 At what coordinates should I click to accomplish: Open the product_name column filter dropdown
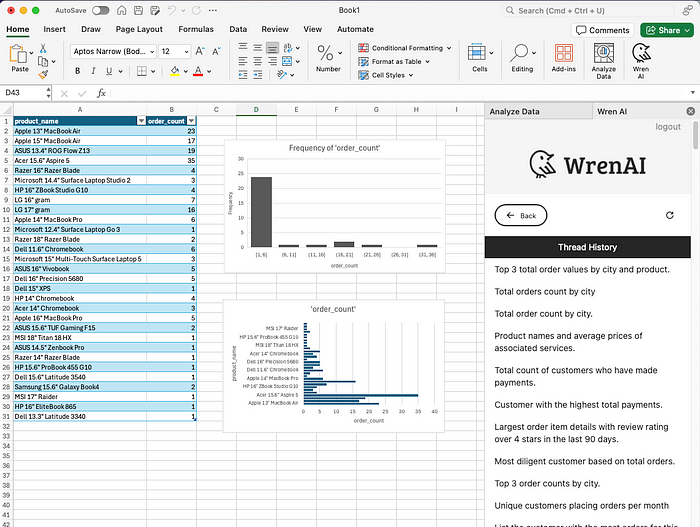(x=141, y=120)
